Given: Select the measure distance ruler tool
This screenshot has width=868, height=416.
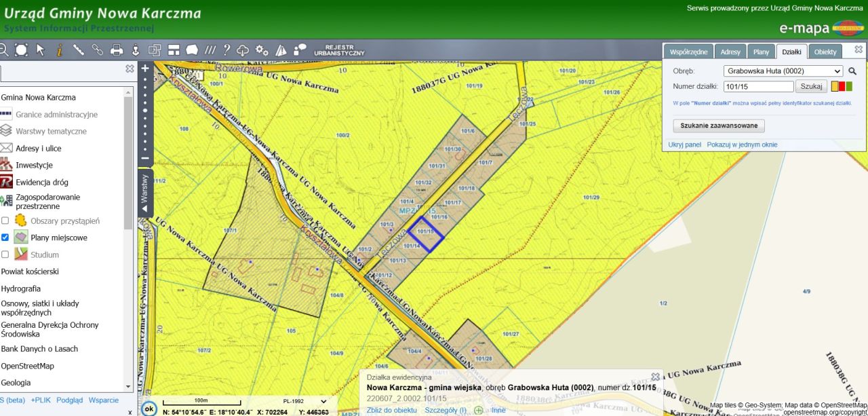Looking at the screenshot, I should 79,50.
